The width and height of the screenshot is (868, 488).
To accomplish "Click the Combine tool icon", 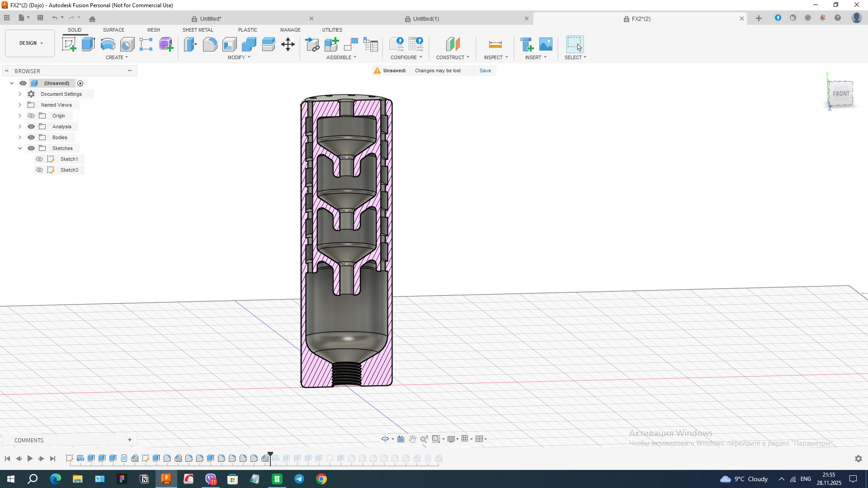I will (x=249, y=44).
